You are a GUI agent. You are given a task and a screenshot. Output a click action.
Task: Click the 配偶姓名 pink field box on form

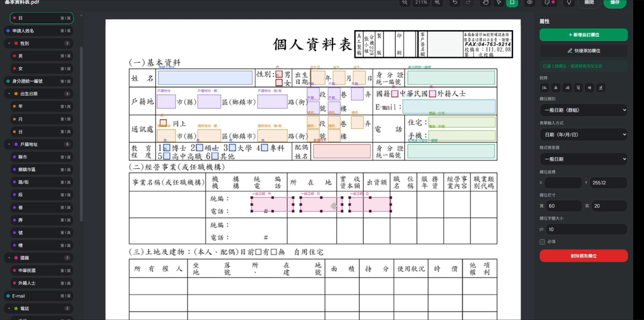[x=342, y=151]
